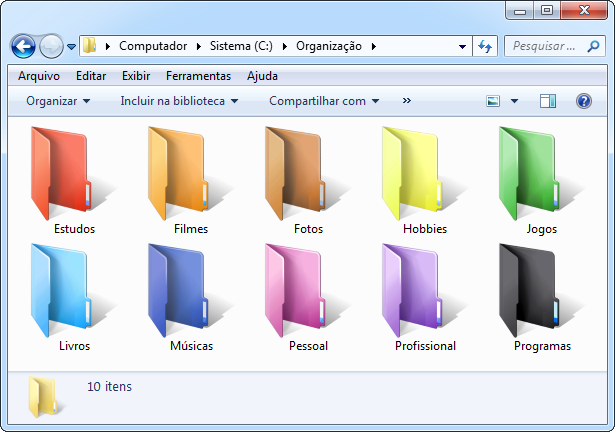
Task: Close the Explorer window
Action: pos(584,11)
